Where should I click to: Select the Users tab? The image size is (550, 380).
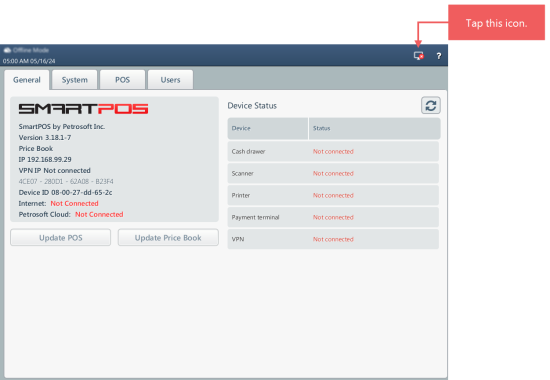[x=170, y=80]
